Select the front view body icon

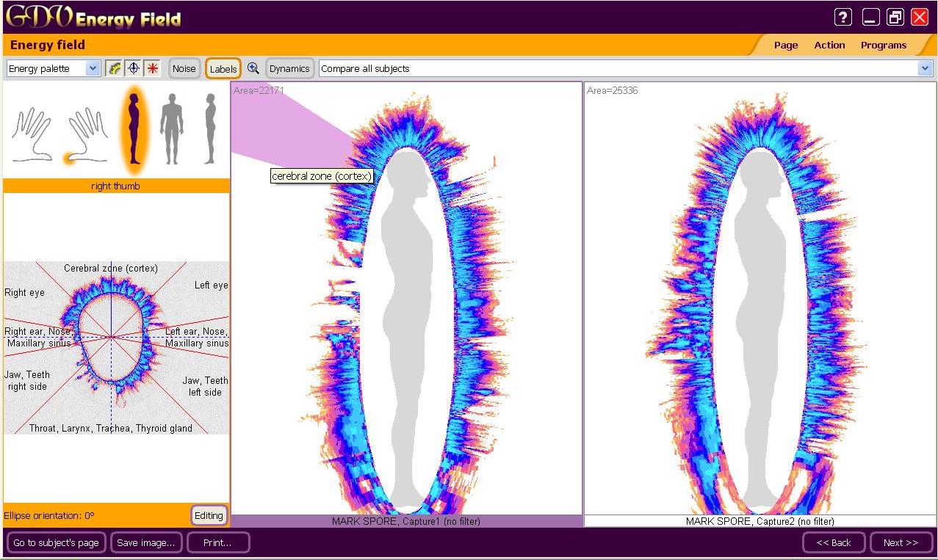point(171,129)
